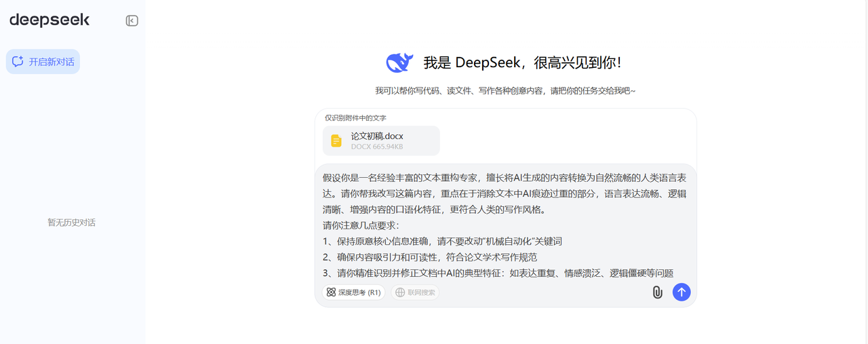Toggle 深度思考 (R1) mode
The image size is (868, 344).
pyautogui.click(x=353, y=292)
